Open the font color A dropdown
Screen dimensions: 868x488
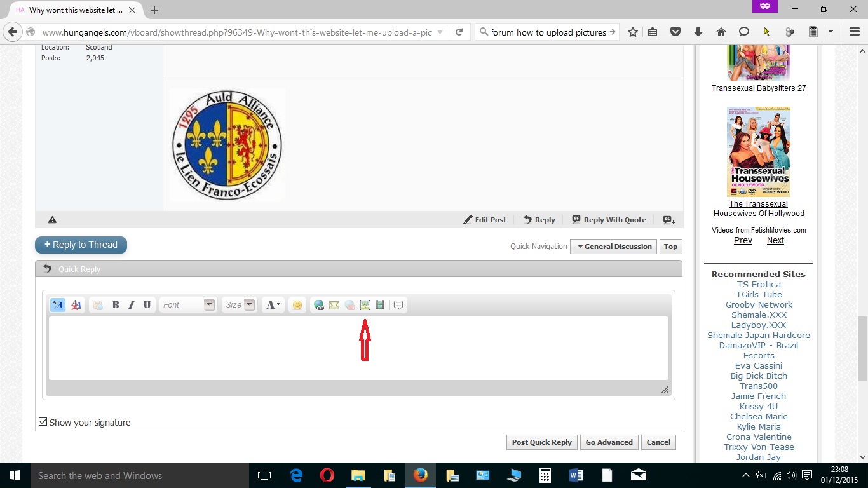coord(273,305)
